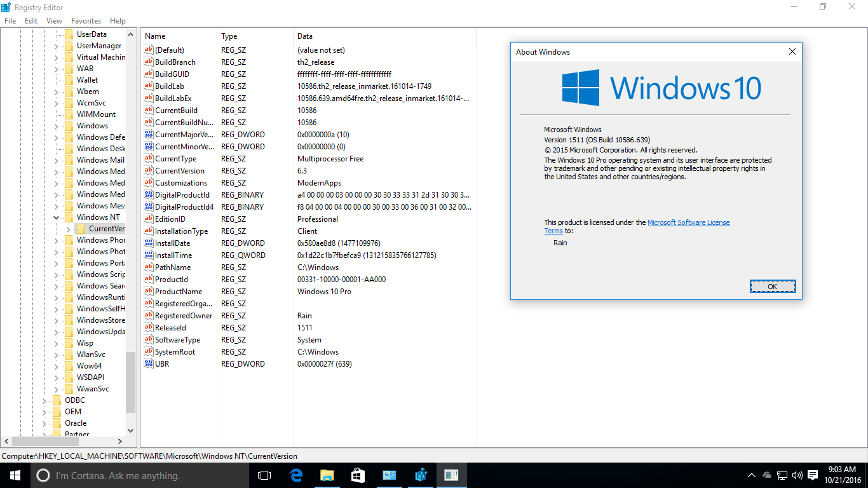Viewport: 868px width, 488px height.
Task: Click the volume icon in system tray
Action: coord(797,475)
